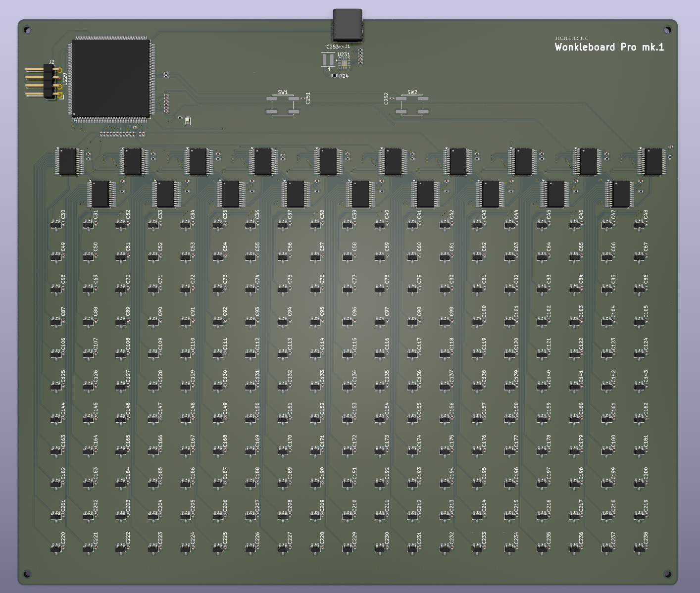Select the component labeled C238
This screenshot has height=593, width=700.
640,548
